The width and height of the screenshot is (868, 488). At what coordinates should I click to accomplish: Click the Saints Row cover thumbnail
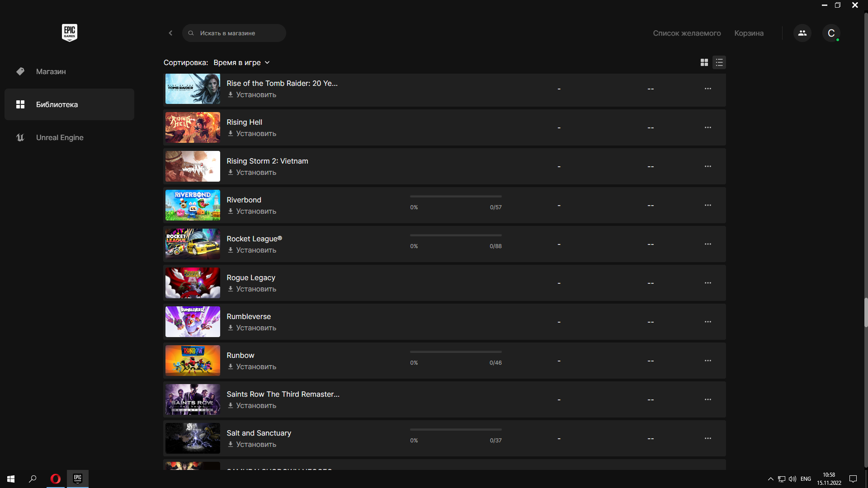pyautogui.click(x=193, y=399)
